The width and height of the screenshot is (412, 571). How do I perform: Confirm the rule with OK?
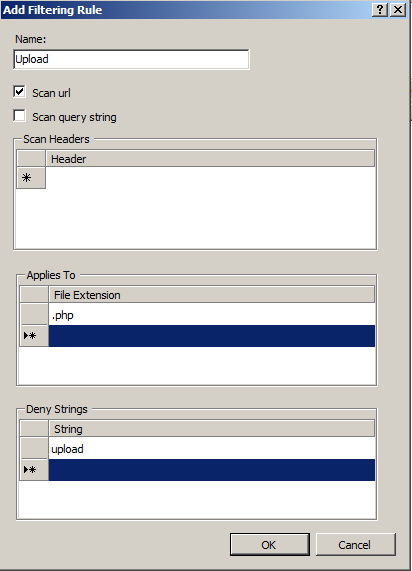coord(270,544)
